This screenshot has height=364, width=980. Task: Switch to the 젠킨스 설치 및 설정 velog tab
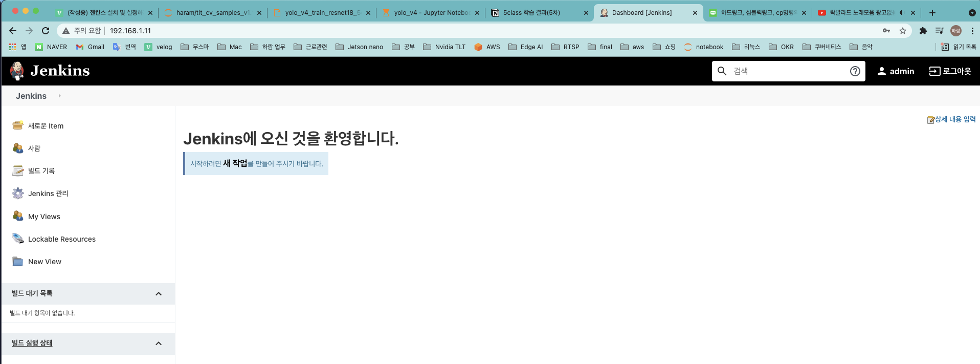click(x=104, y=13)
